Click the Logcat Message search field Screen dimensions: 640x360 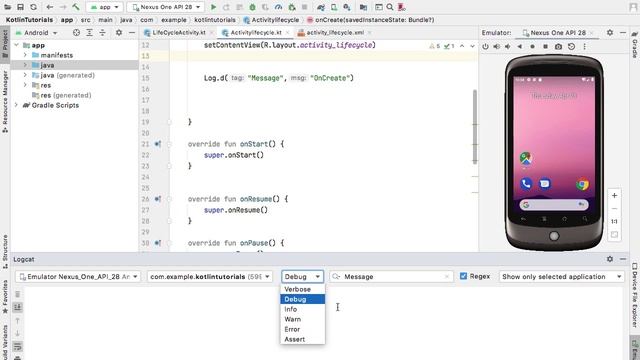click(x=392, y=276)
